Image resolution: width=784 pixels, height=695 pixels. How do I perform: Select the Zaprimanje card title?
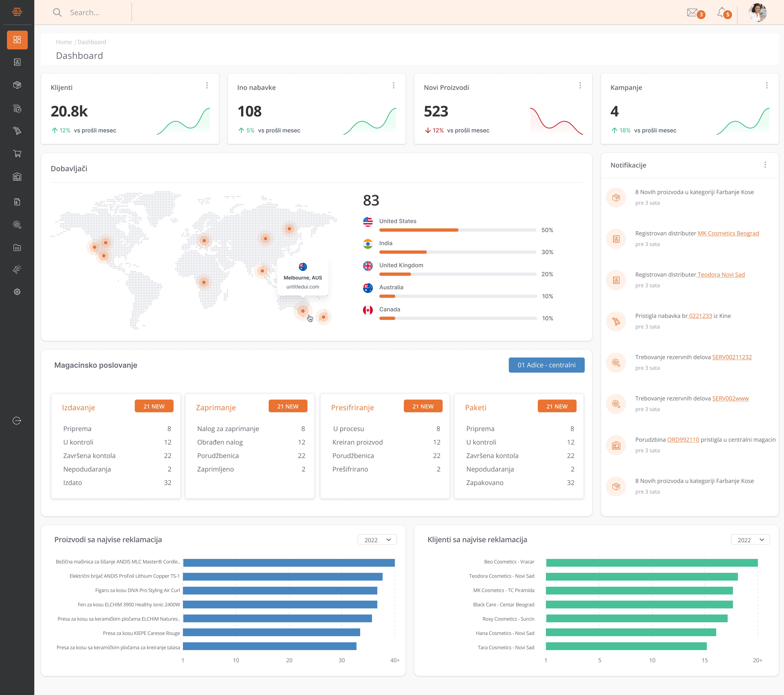(x=216, y=407)
